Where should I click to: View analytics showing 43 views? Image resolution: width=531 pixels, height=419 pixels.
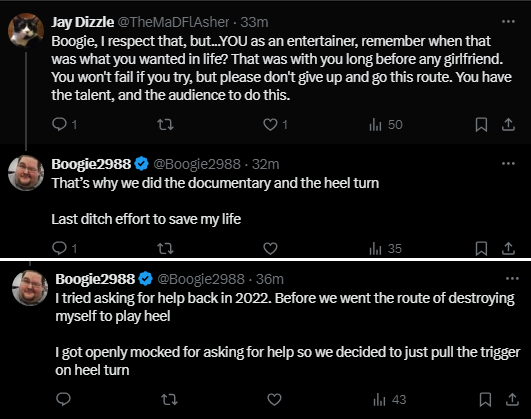(389, 399)
